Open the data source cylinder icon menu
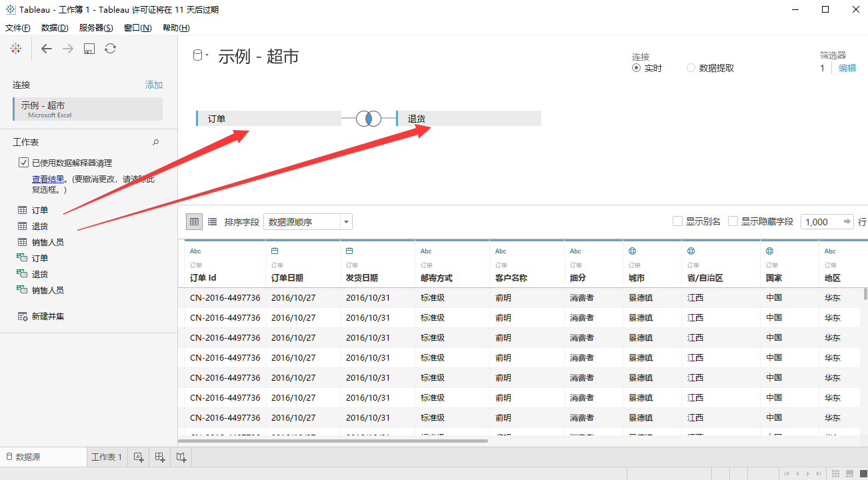The height and width of the screenshot is (480, 868). [x=199, y=56]
